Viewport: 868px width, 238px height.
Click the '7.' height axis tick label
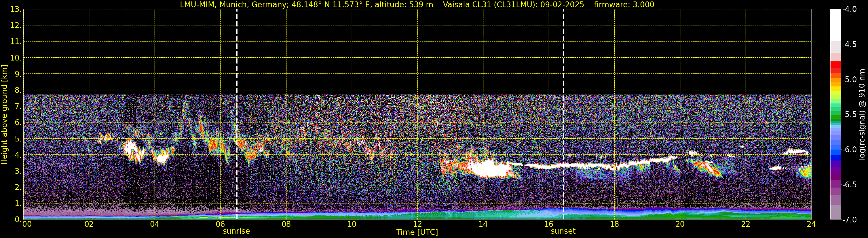tap(18, 106)
